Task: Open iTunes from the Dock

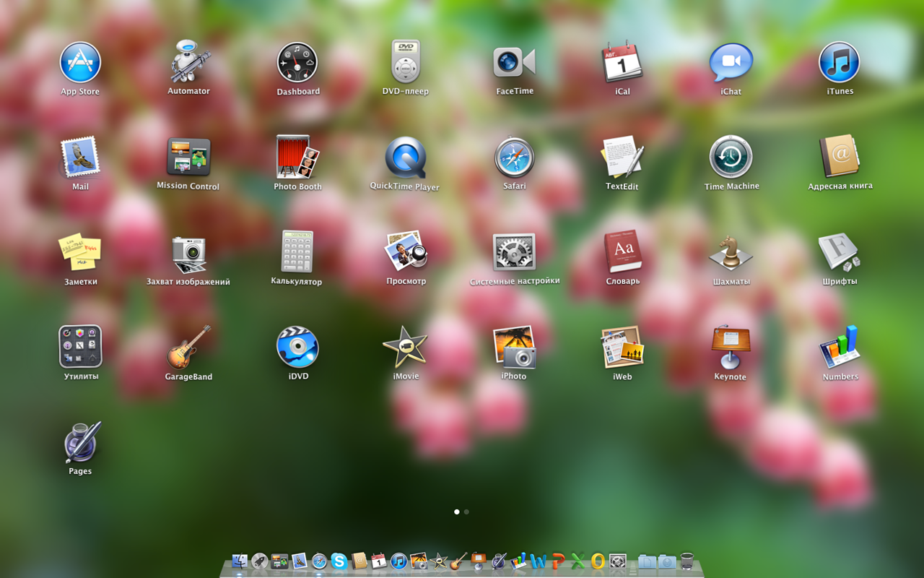Action: pyautogui.click(x=398, y=561)
